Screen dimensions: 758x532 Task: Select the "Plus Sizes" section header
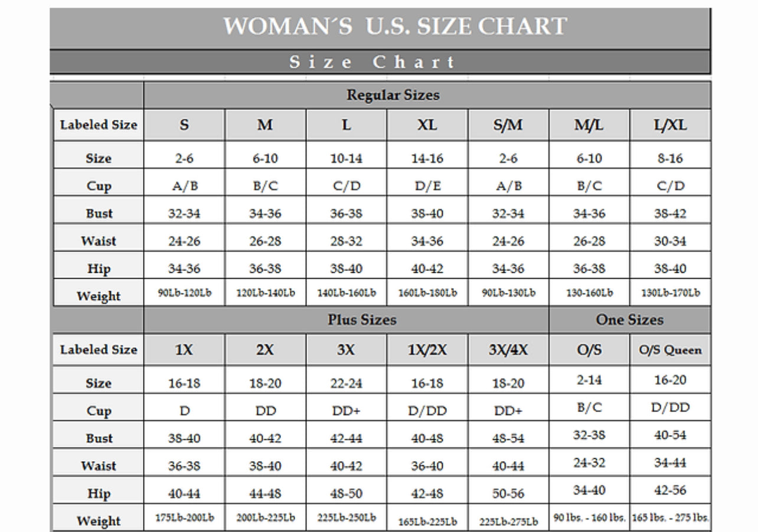[362, 320]
